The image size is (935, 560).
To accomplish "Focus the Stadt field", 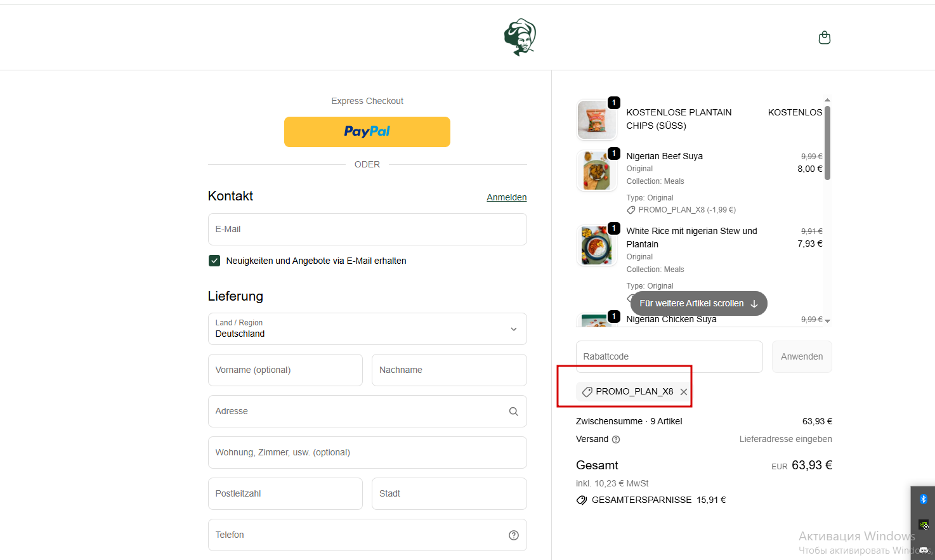I will pyautogui.click(x=449, y=493).
